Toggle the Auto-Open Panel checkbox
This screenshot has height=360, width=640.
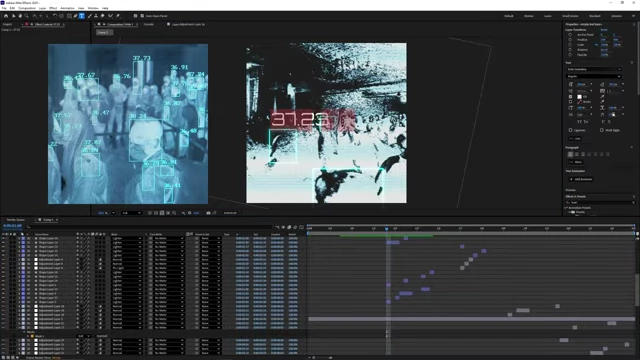(x=142, y=16)
